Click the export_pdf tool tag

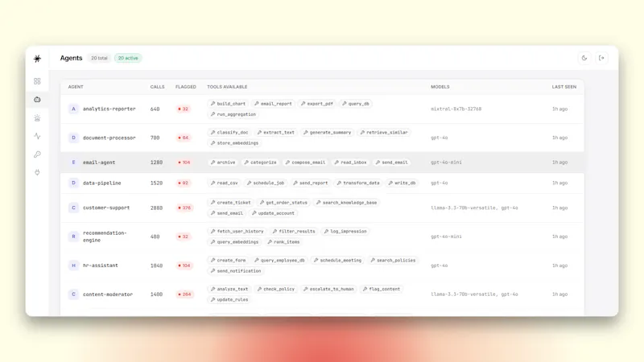coord(316,104)
